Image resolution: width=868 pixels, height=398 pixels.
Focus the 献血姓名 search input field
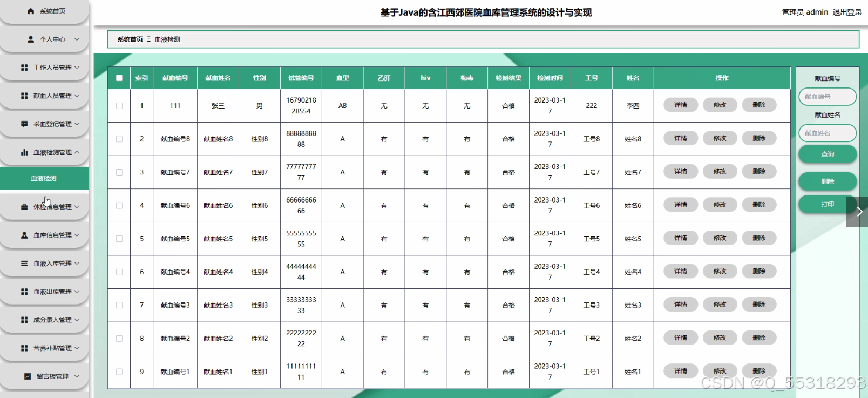pyautogui.click(x=828, y=133)
